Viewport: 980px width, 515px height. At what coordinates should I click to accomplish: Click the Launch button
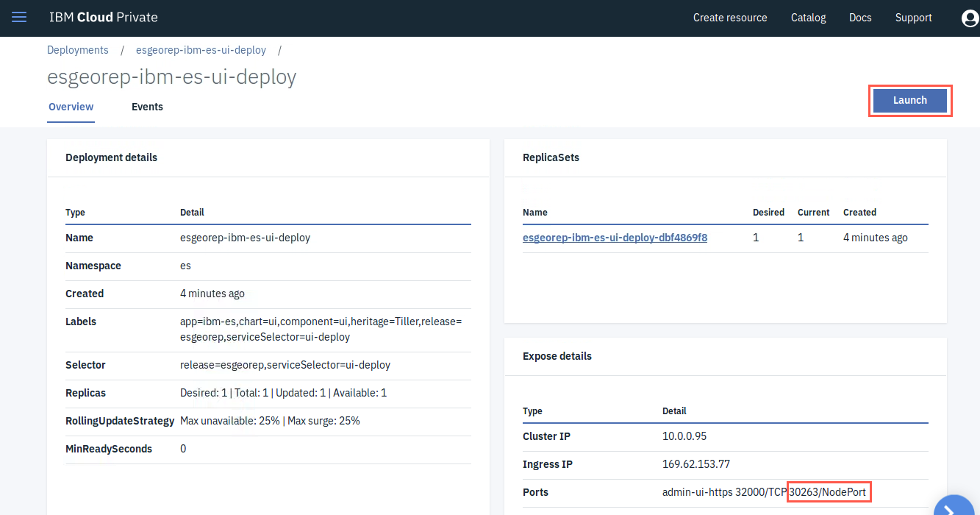910,100
